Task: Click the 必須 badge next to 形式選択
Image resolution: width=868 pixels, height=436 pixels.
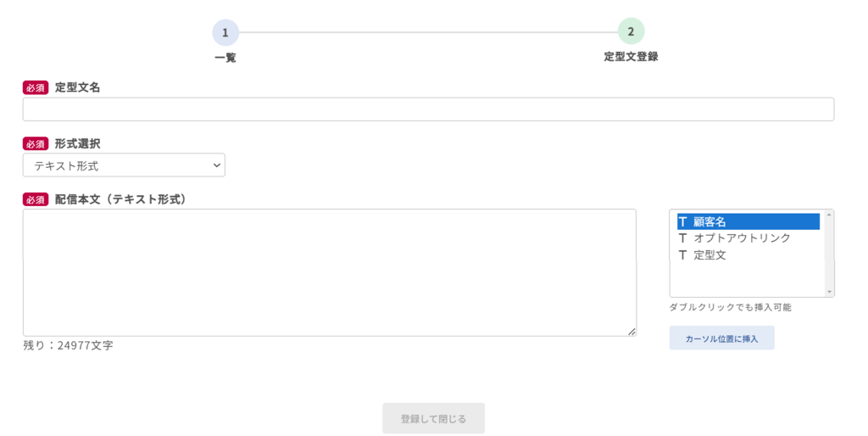Action: pos(36,143)
